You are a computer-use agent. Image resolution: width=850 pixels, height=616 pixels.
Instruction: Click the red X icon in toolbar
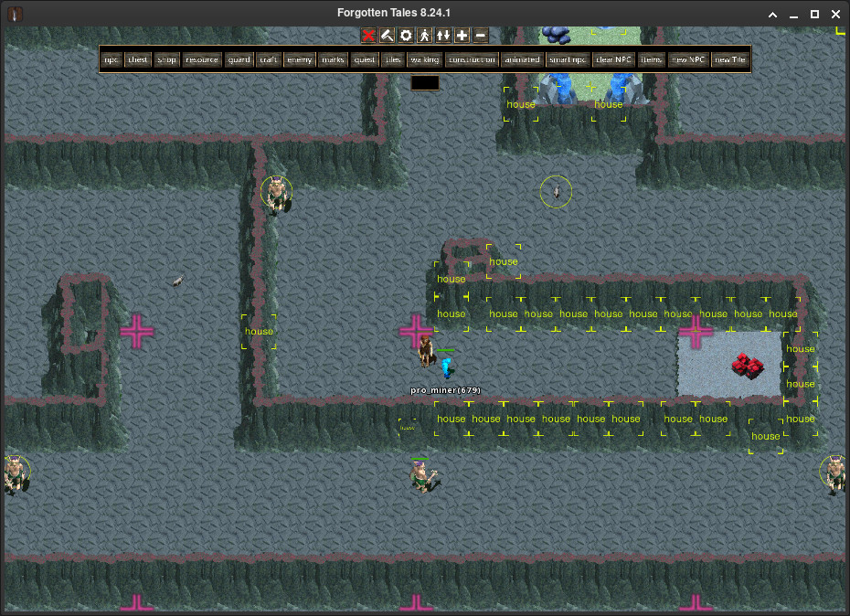coord(368,36)
